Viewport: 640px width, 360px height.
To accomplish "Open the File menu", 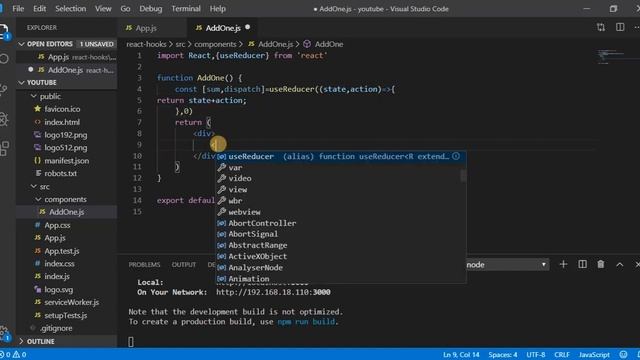I will [18, 9].
